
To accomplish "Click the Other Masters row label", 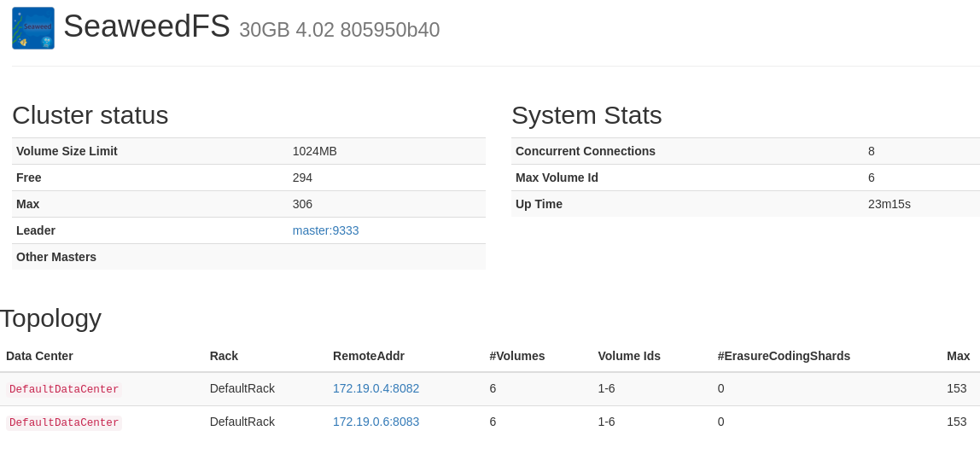I will [56, 257].
